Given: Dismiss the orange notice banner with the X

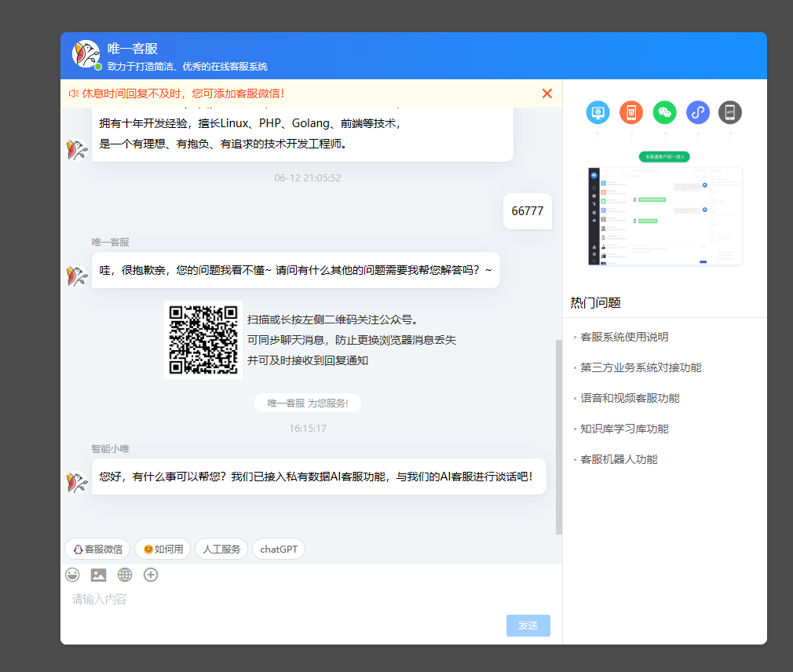Looking at the screenshot, I should pyautogui.click(x=546, y=93).
